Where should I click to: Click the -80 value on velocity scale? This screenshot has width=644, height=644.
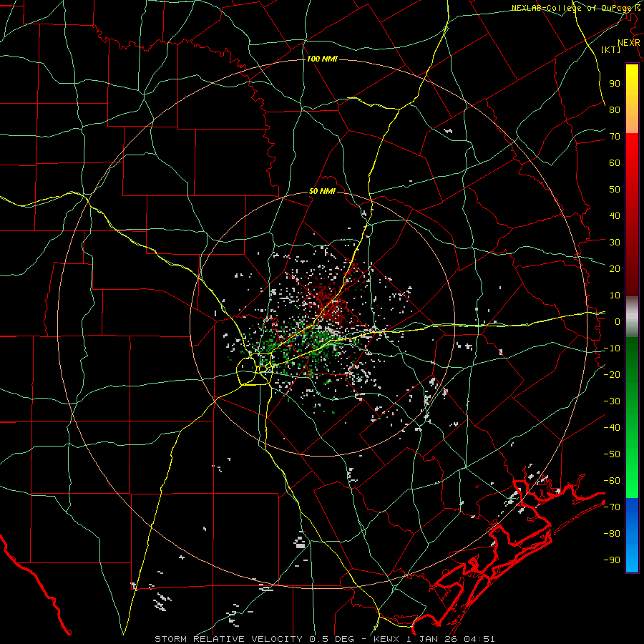(x=612, y=534)
